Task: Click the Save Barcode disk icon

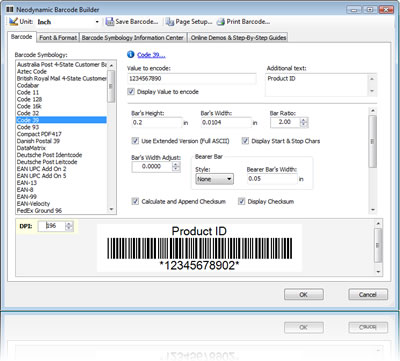Action: (109, 22)
